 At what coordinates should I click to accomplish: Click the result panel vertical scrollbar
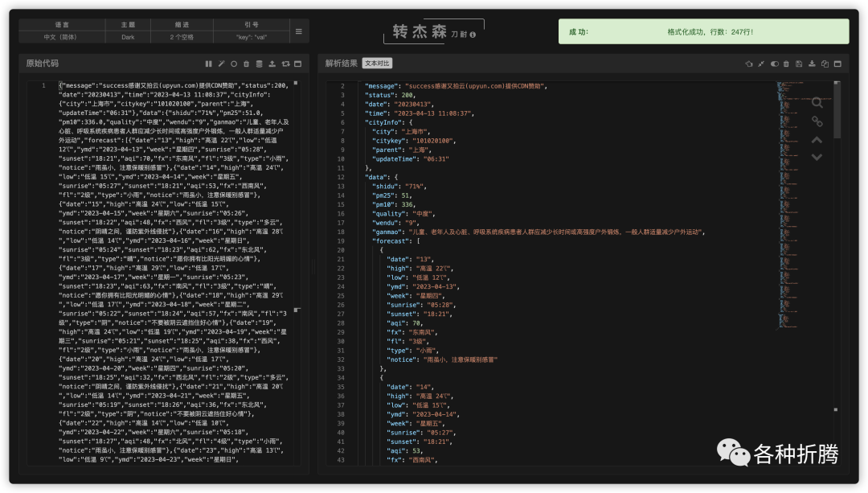[x=837, y=111]
